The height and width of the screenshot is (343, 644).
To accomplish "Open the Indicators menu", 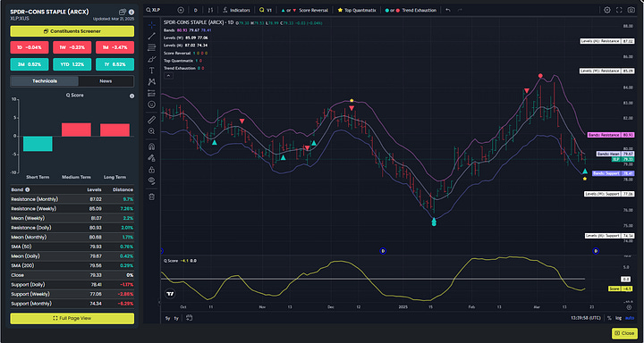I will coord(236,10).
